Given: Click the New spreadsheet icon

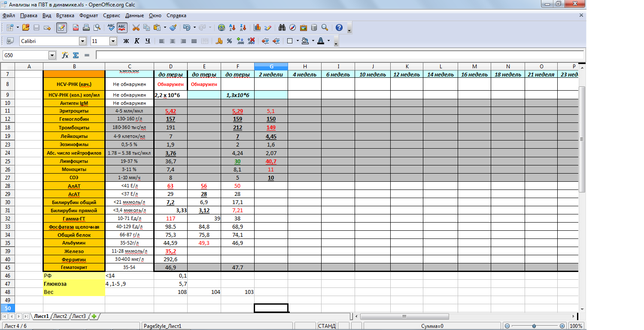Looking at the screenshot, I should tap(10, 27).
